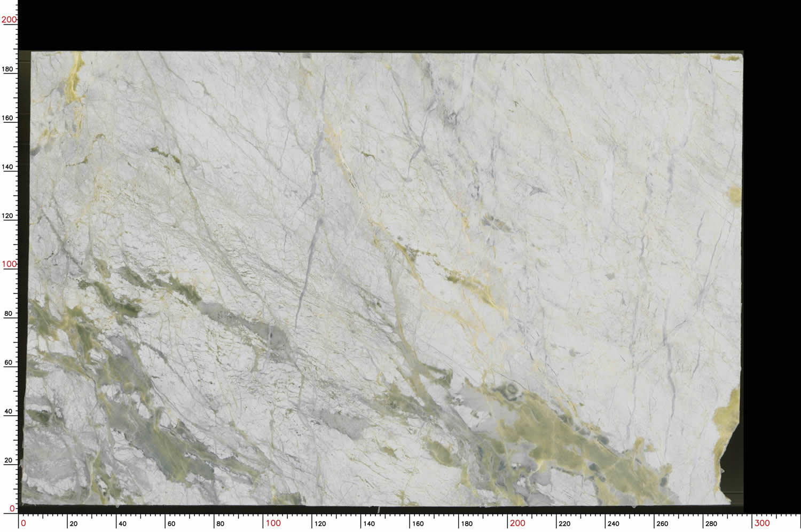
Task: Click the black area above the marble slab
Action: point(374,24)
